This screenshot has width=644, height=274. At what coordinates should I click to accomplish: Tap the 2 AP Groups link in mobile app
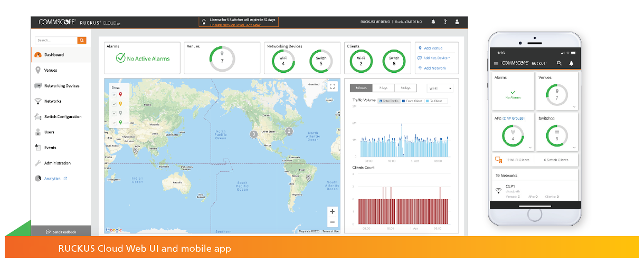(514, 118)
